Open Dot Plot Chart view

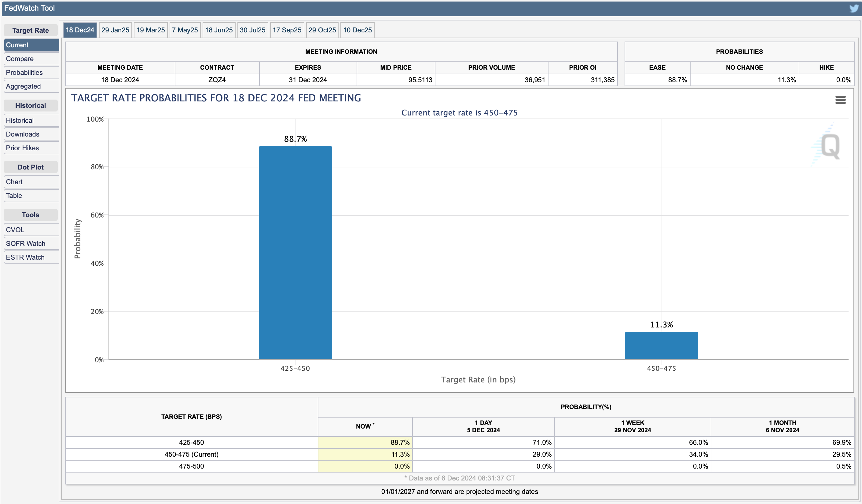tap(31, 182)
